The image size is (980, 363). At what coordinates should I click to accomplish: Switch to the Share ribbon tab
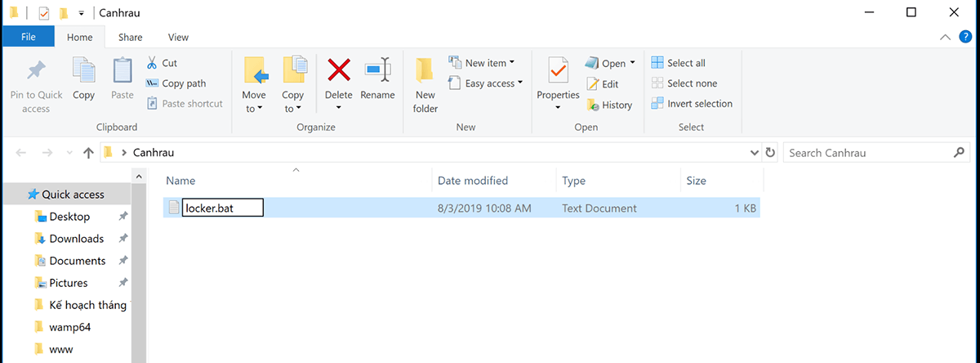click(130, 37)
